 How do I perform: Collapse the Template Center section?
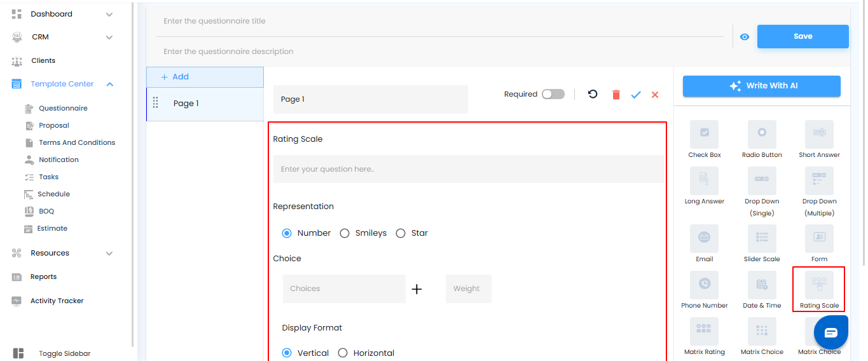[110, 84]
